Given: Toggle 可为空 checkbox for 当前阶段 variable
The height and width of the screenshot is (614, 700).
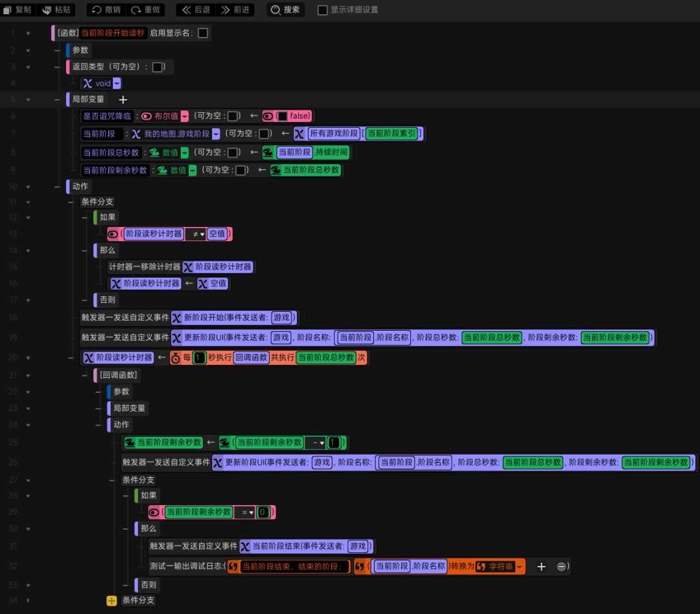Looking at the screenshot, I should pyautogui.click(x=264, y=134).
